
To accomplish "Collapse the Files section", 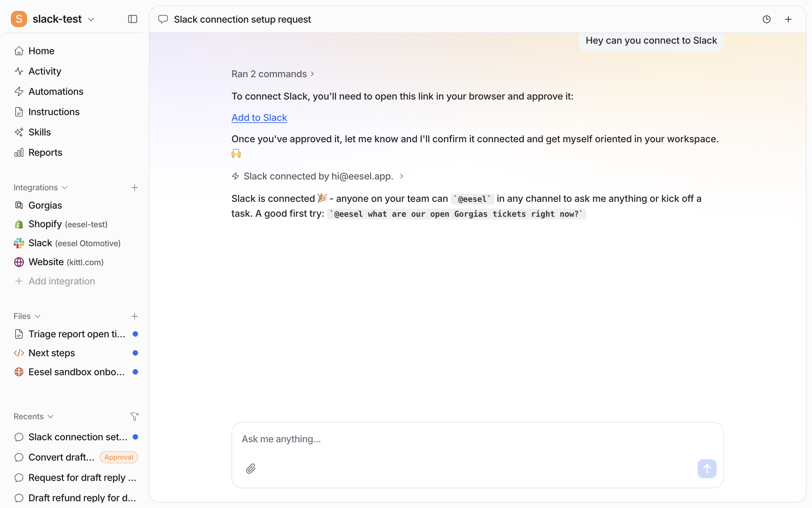I will pyautogui.click(x=27, y=316).
